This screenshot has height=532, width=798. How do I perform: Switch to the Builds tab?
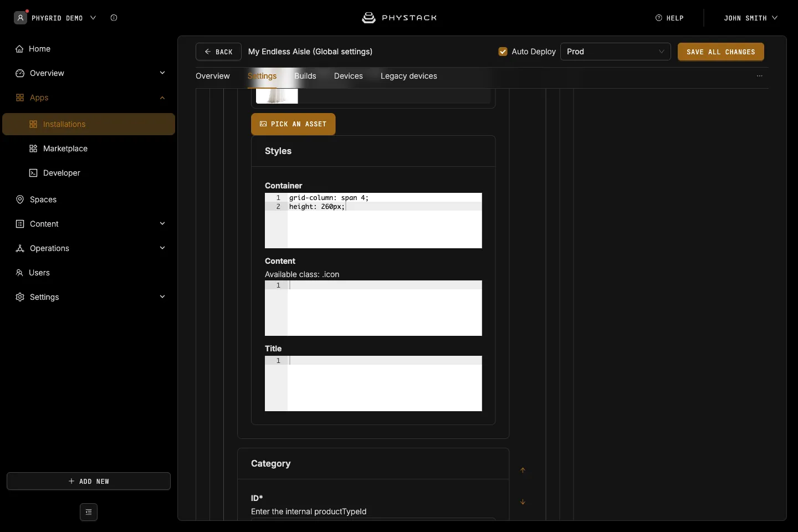[305, 76]
